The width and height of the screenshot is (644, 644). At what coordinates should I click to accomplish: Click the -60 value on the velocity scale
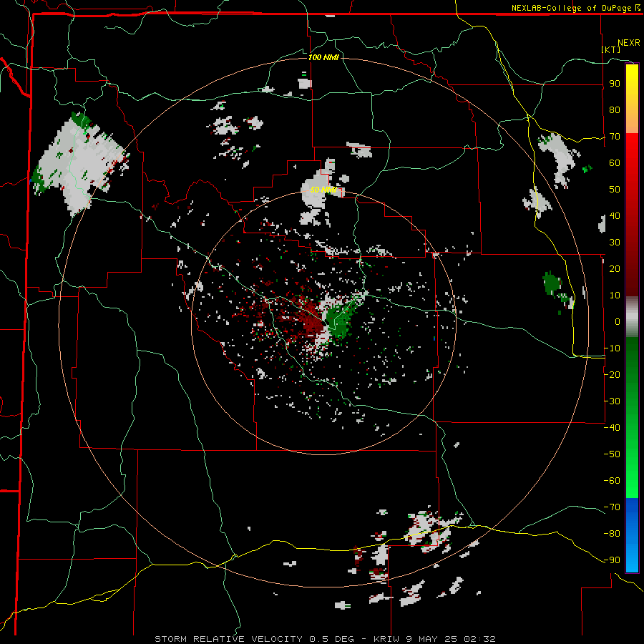pyautogui.click(x=612, y=481)
